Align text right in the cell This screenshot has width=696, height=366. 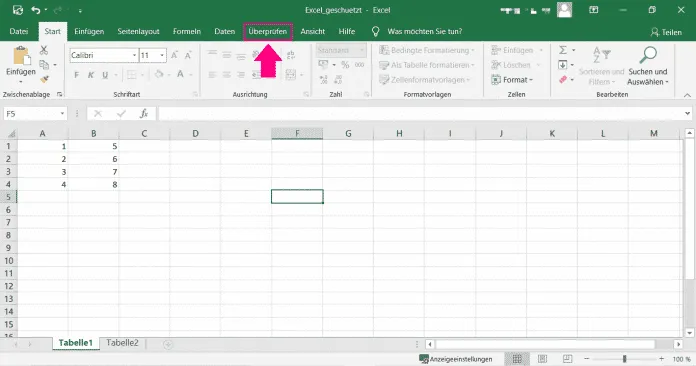(241, 75)
